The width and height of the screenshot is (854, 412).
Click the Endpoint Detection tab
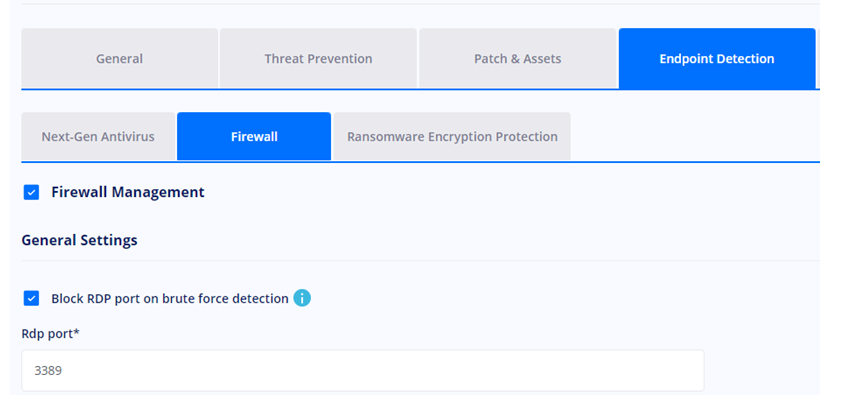point(717,58)
